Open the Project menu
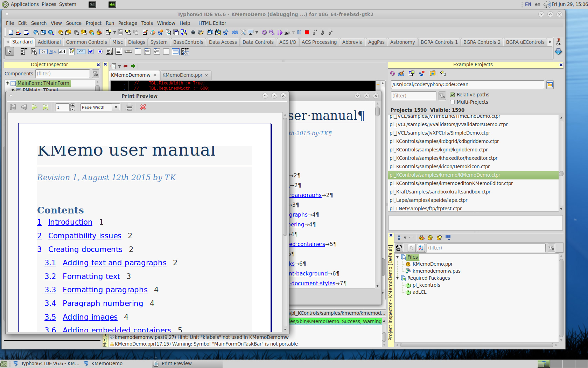Viewport: 588px width, 368px height. [x=93, y=23]
